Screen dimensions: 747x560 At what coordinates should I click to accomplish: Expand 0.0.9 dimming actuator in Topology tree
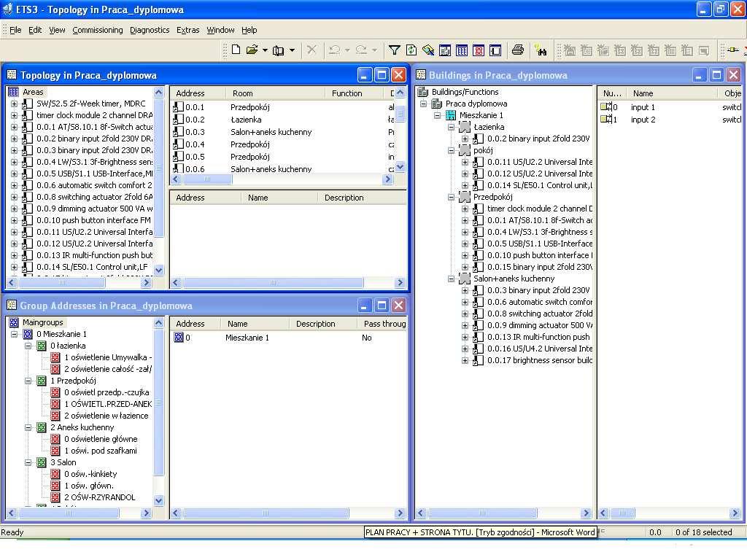click(x=15, y=209)
